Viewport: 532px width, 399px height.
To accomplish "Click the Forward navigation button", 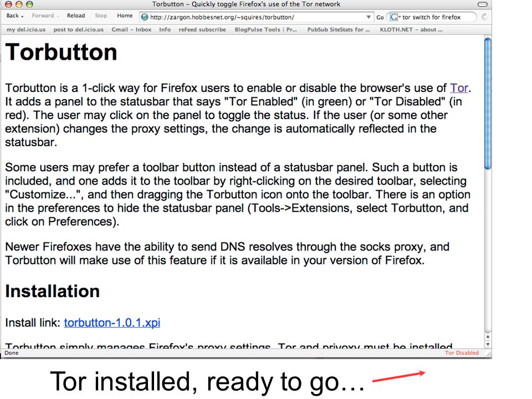I will point(43,16).
